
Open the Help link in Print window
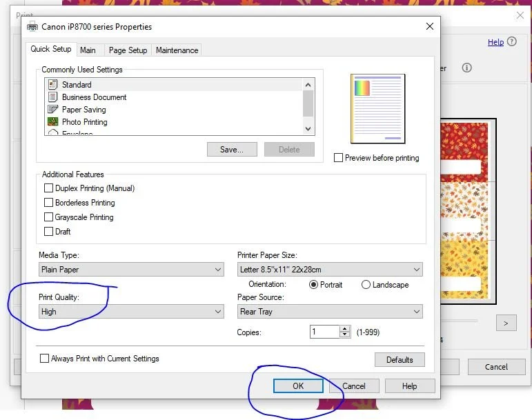point(495,42)
